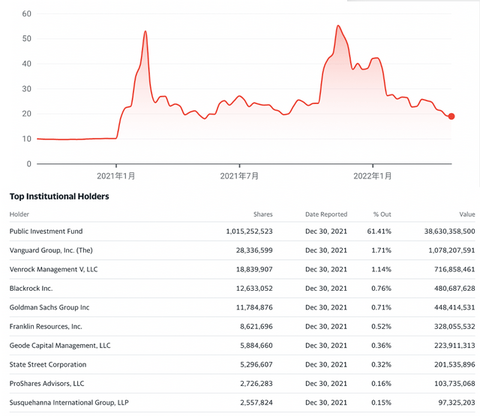Click the y-axis label 60
This screenshot has width=480, height=416.
27,14
